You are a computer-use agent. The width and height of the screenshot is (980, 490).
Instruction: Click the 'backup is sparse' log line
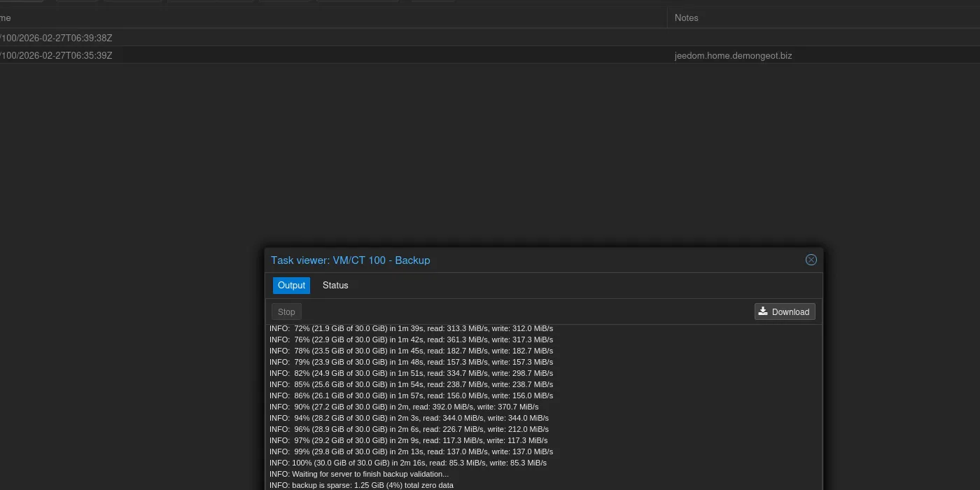click(x=361, y=485)
